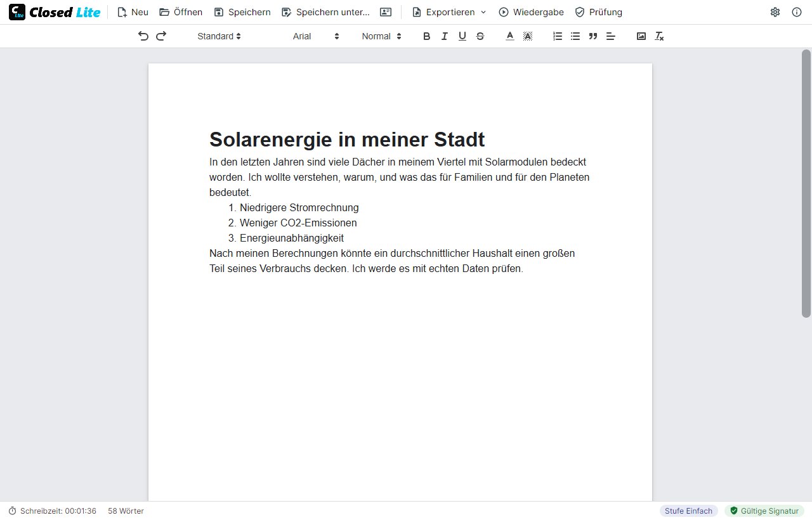
Task: Open the text background color picker
Action: click(527, 36)
